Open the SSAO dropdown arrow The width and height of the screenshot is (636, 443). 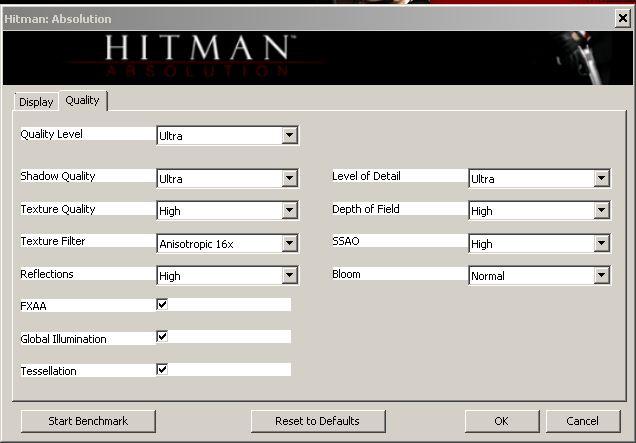602,243
